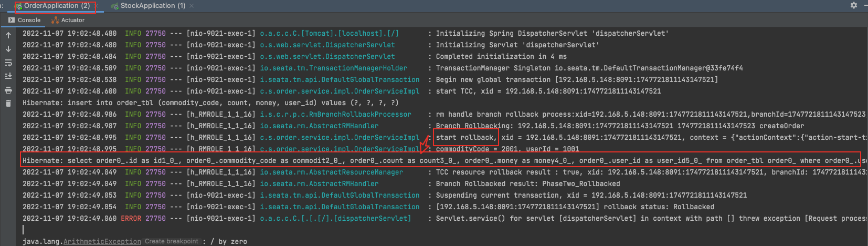Click the up arrow stack trace icon
The image size is (868, 246).
8,35
